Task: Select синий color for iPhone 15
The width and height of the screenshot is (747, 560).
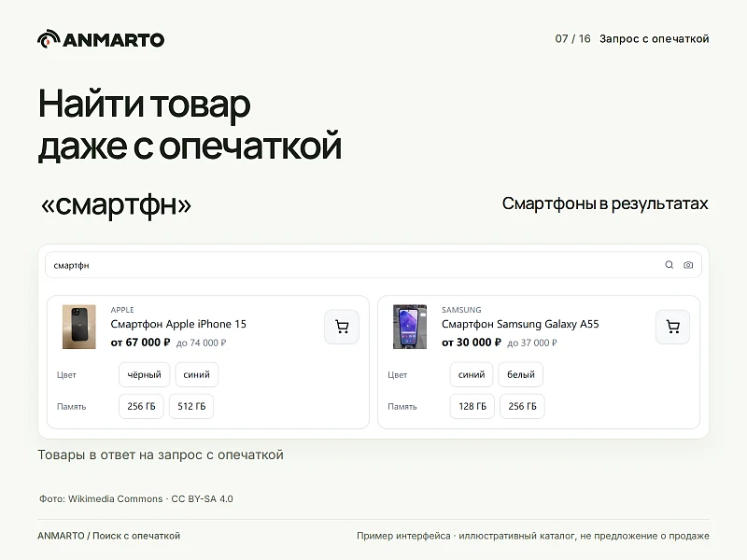Action: (197, 375)
